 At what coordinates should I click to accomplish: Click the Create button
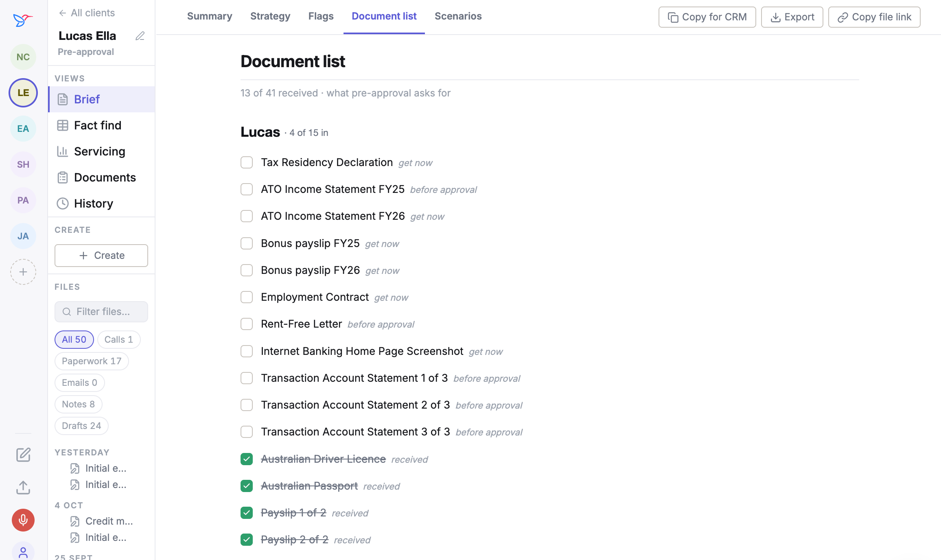[x=101, y=256]
